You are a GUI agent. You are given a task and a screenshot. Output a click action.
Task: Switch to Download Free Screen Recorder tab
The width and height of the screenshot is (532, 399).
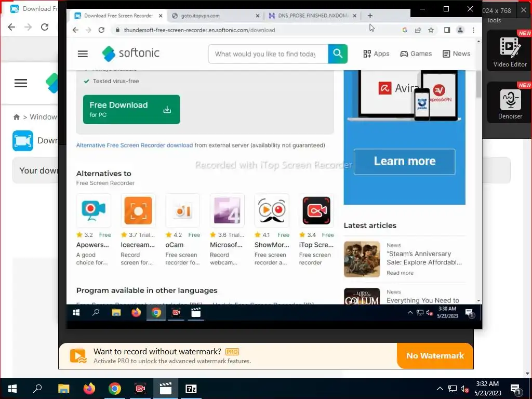118,16
